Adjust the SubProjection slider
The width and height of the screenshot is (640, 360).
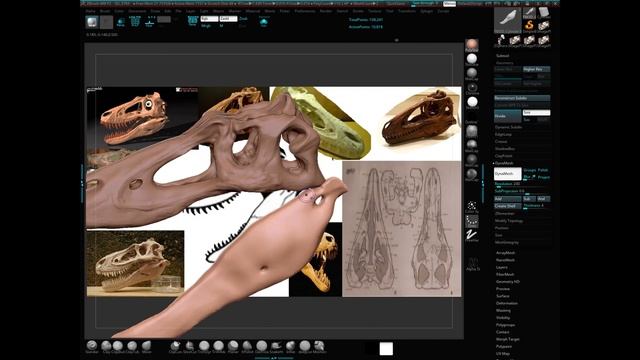pyautogui.click(x=522, y=191)
